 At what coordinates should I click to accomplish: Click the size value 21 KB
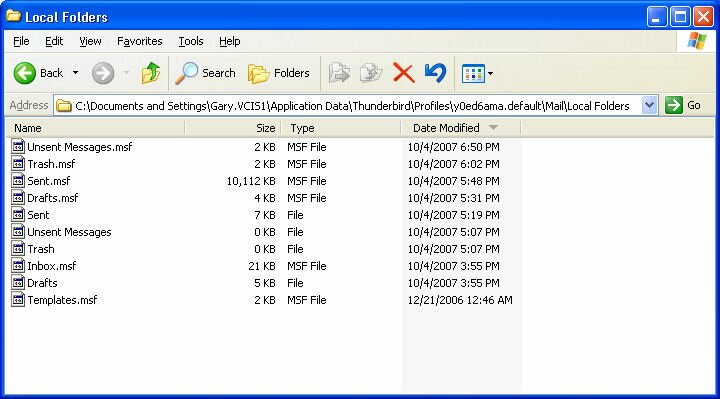pyautogui.click(x=262, y=266)
